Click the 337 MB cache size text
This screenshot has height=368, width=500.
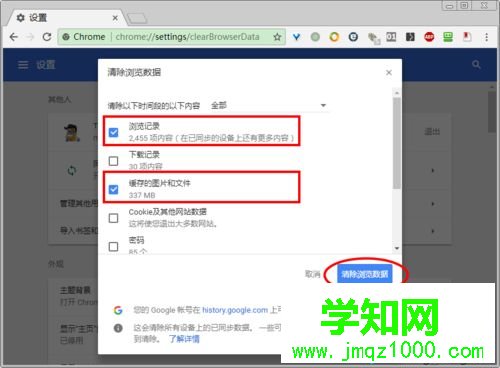pos(142,195)
